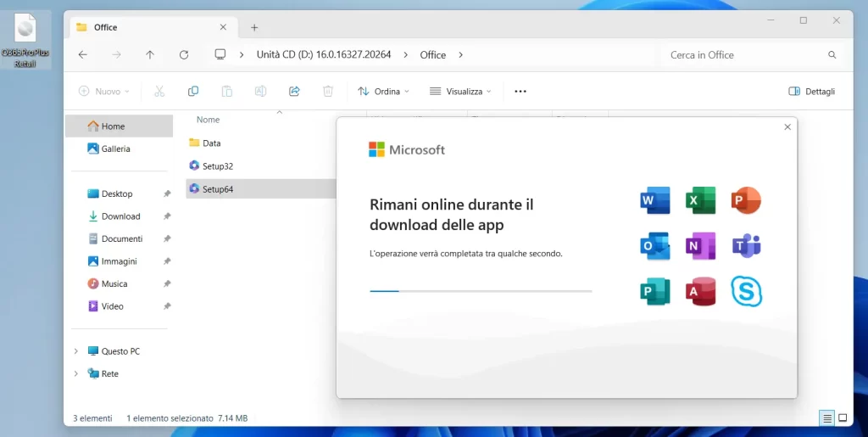
Task: Open Download in navigation pane
Action: pos(119,216)
